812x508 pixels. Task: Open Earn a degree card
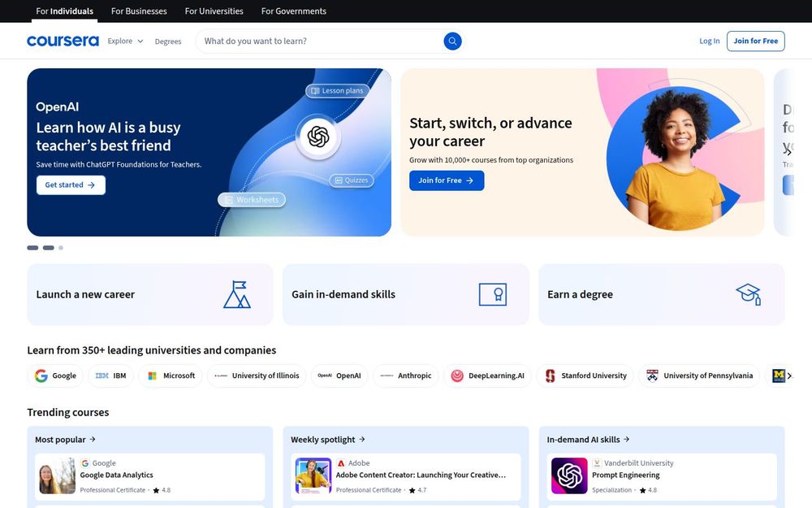click(x=661, y=294)
